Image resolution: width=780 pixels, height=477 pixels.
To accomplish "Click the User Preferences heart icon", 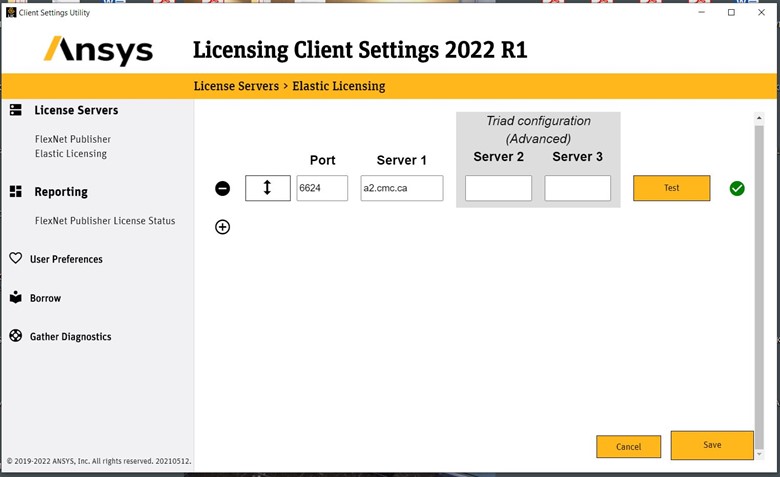I will point(16,258).
